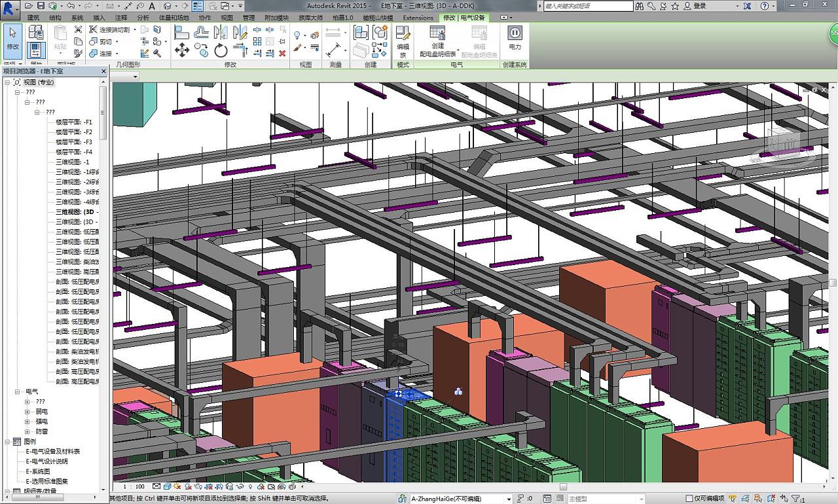Expand the 弱电 tree node
Screen dimensions: 838x504
[27, 412]
